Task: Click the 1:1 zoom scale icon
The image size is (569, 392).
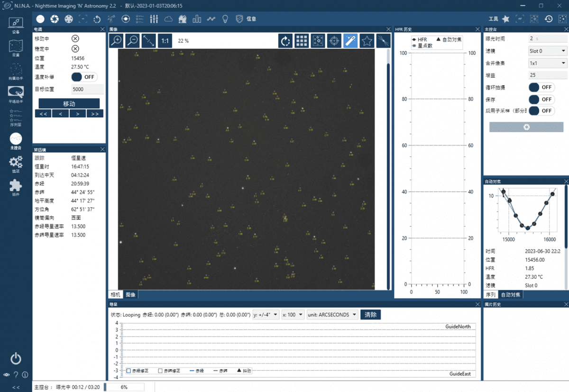Action: pyautogui.click(x=165, y=41)
